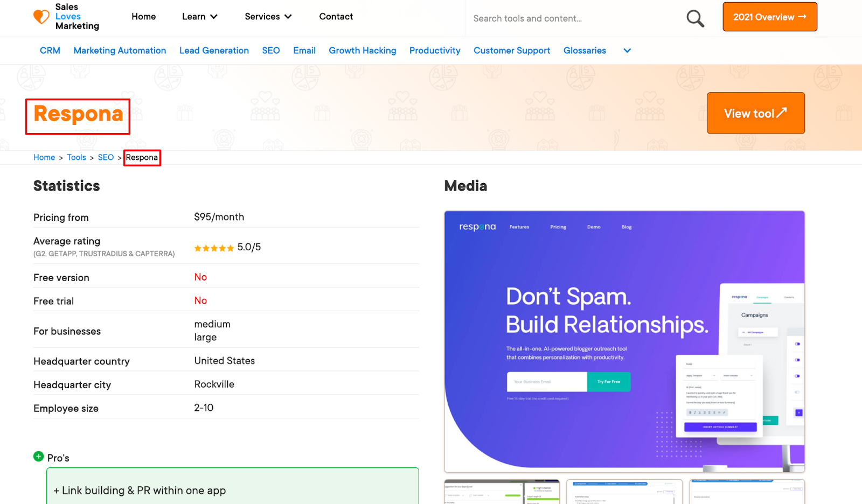This screenshot has width=862, height=504.
Task: Click the 5.0/5 rating value
Action: (249, 247)
